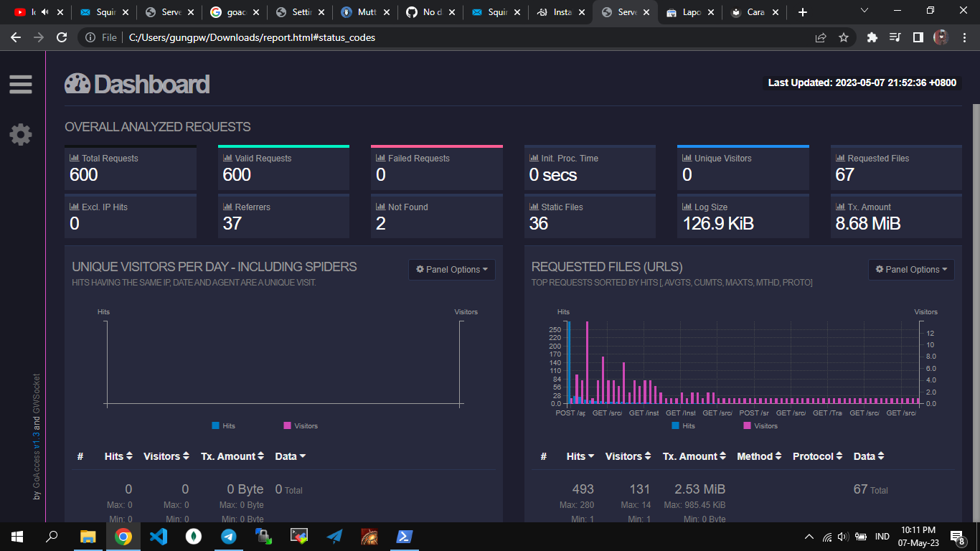Switch to the Laporan browser tab
This screenshot has width=980, height=551.
point(691,12)
